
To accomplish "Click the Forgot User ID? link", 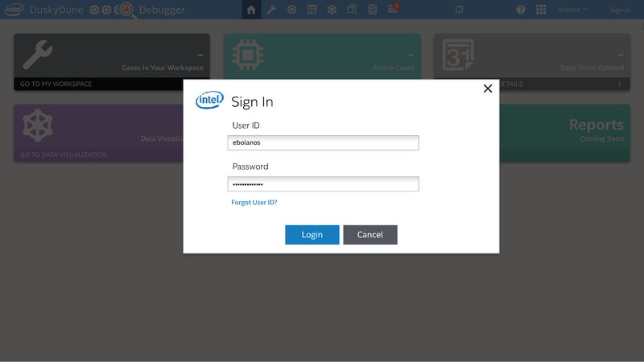I will tap(254, 203).
